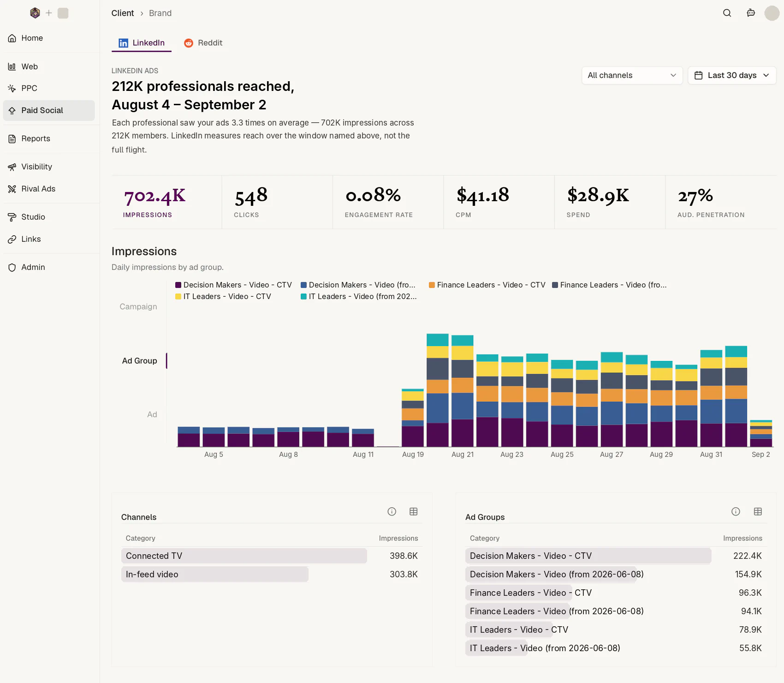
Task: Open Studio in sidebar
Action: pyautogui.click(x=49, y=217)
